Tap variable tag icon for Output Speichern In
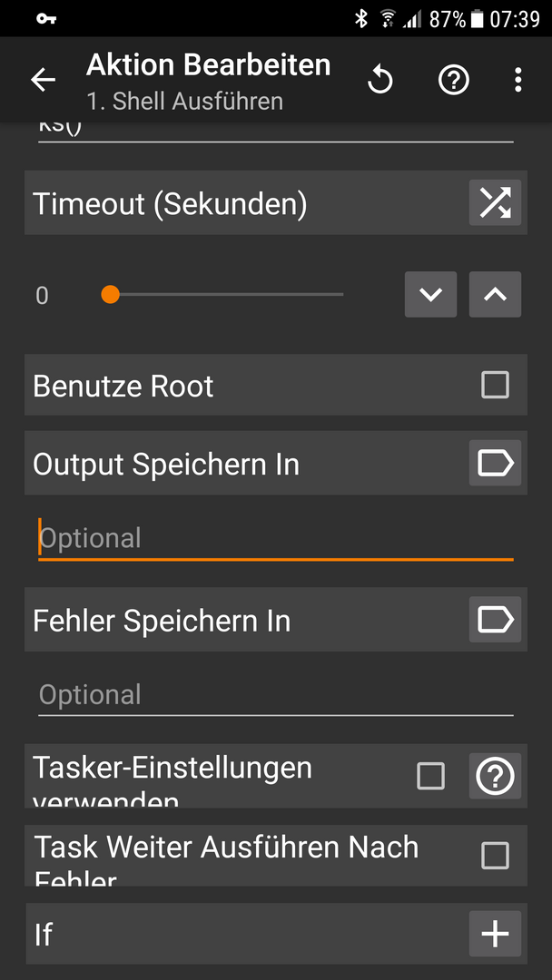The height and width of the screenshot is (980, 552). pyautogui.click(x=495, y=464)
